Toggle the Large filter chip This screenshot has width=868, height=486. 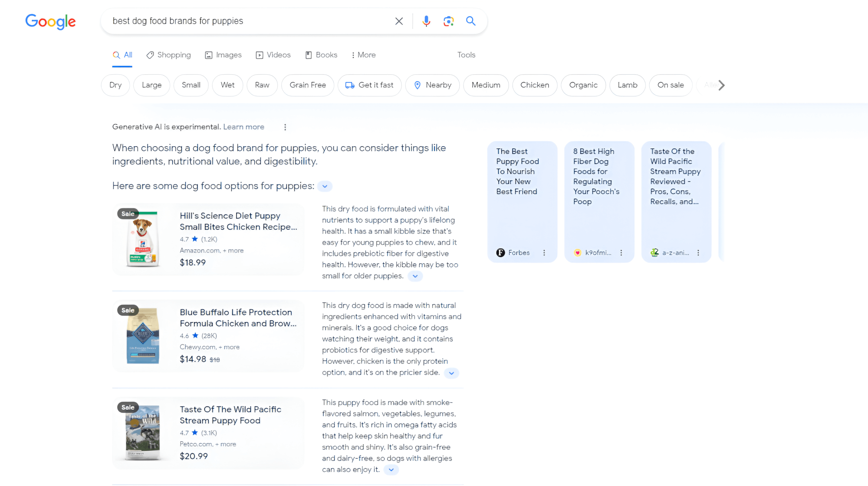click(151, 85)
